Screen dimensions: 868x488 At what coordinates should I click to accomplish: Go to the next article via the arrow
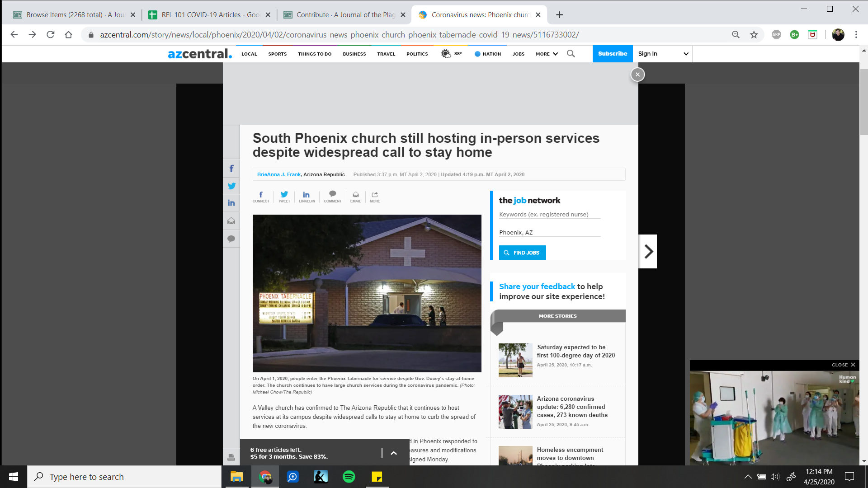[648, 251]
